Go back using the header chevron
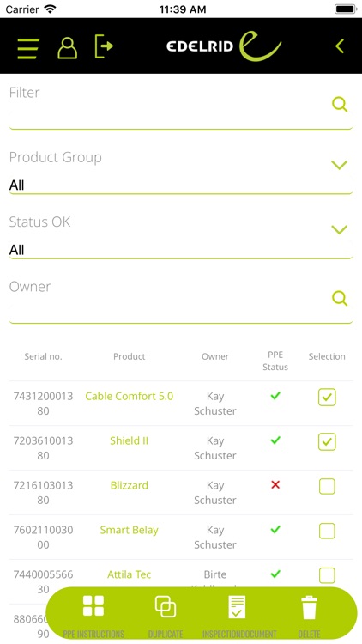 pos(340,46)
